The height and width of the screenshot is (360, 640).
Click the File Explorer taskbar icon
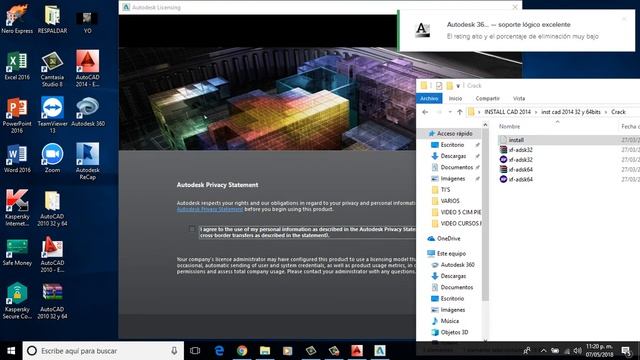coord(265,351)
